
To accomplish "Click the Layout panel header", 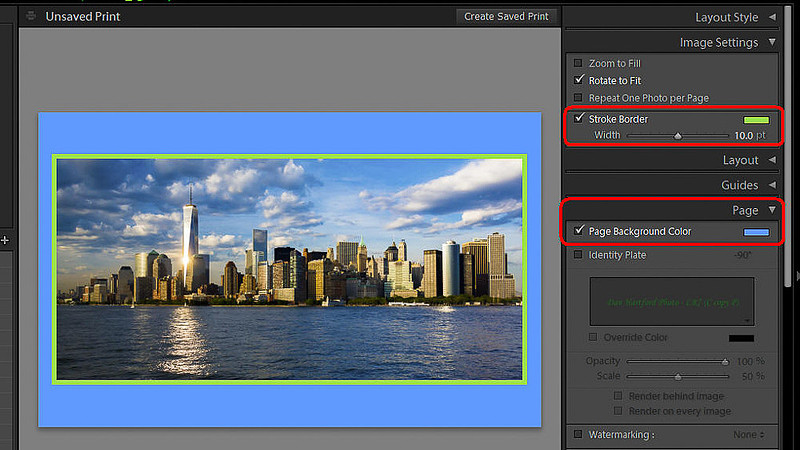I will (x=672, y=160).
